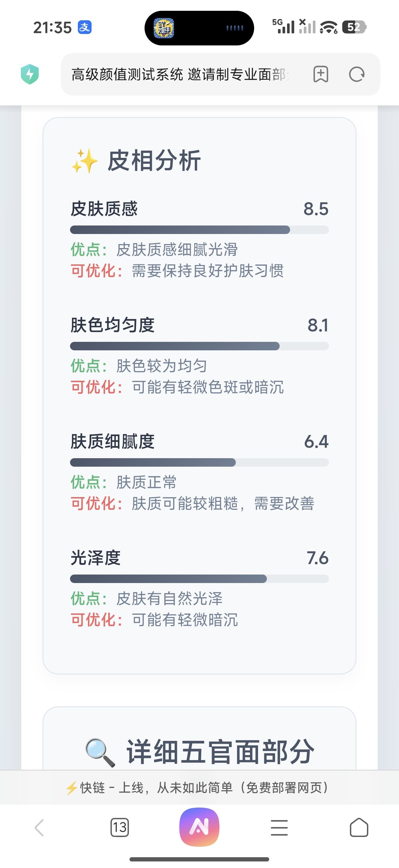This screenshot has width=399, height=868.
Task: Tap the Alipay status bar icon
Action: (85, 27)
